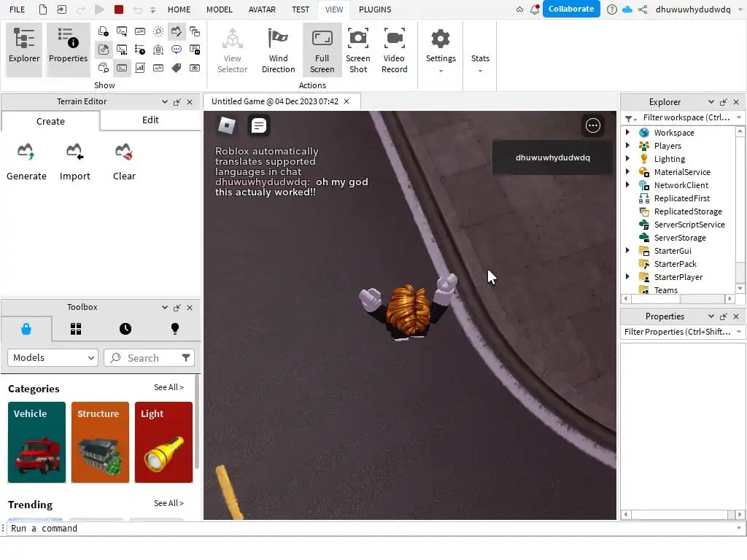
Task: Toggle the Script Performance graph icon, top row
Action: pos(140,32)
